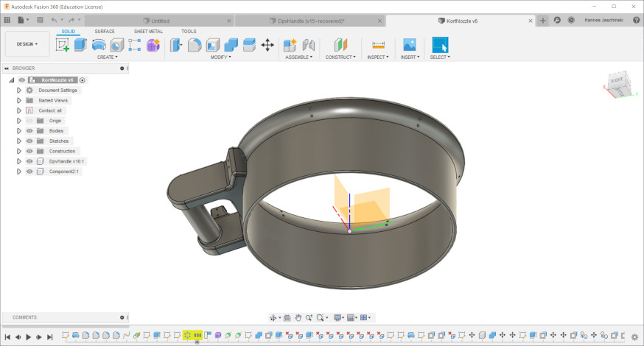Expand Document Settings node
Viewport: 644px width, 346px height.
point(19,90)
